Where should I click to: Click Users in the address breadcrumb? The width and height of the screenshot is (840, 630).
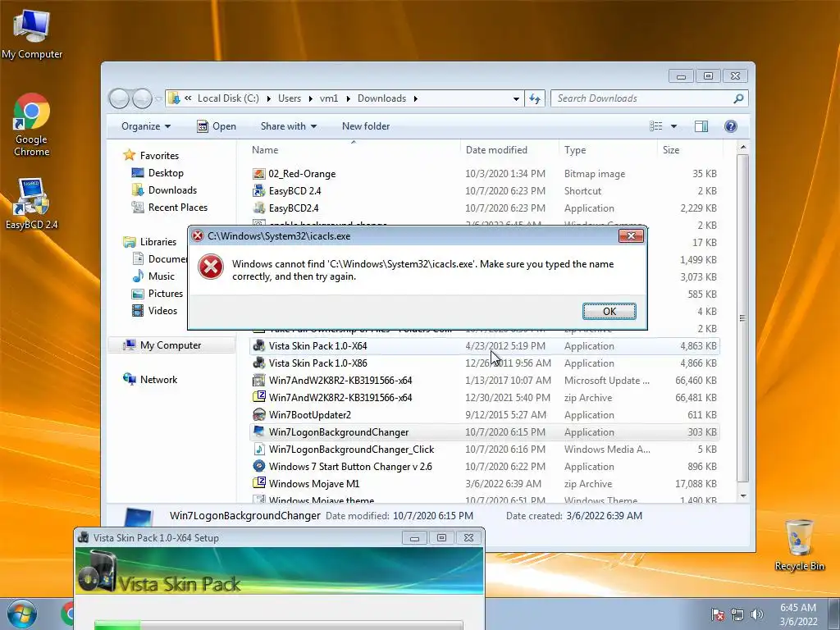[290, 98]
